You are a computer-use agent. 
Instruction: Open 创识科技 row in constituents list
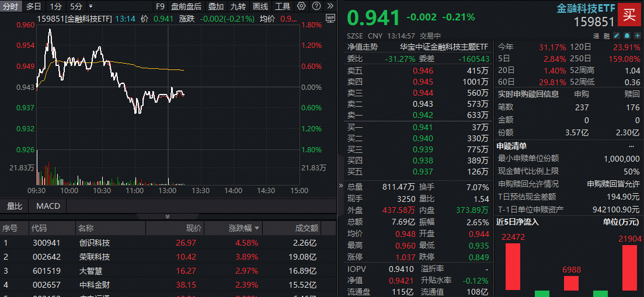95,243
